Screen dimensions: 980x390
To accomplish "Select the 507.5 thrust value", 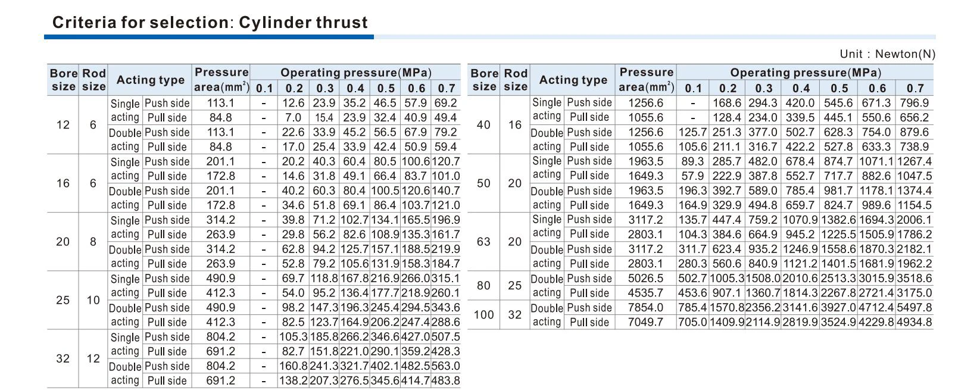I will [445, 337].
